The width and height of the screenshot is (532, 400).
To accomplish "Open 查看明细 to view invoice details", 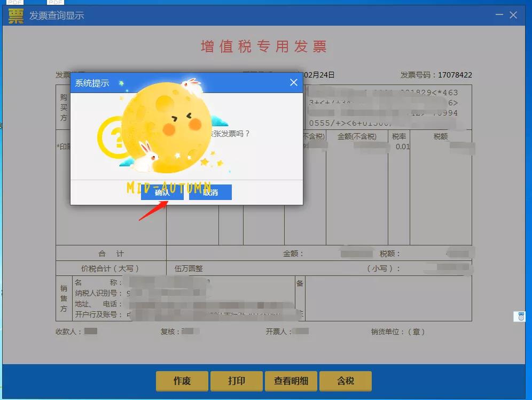I will 292,381.
